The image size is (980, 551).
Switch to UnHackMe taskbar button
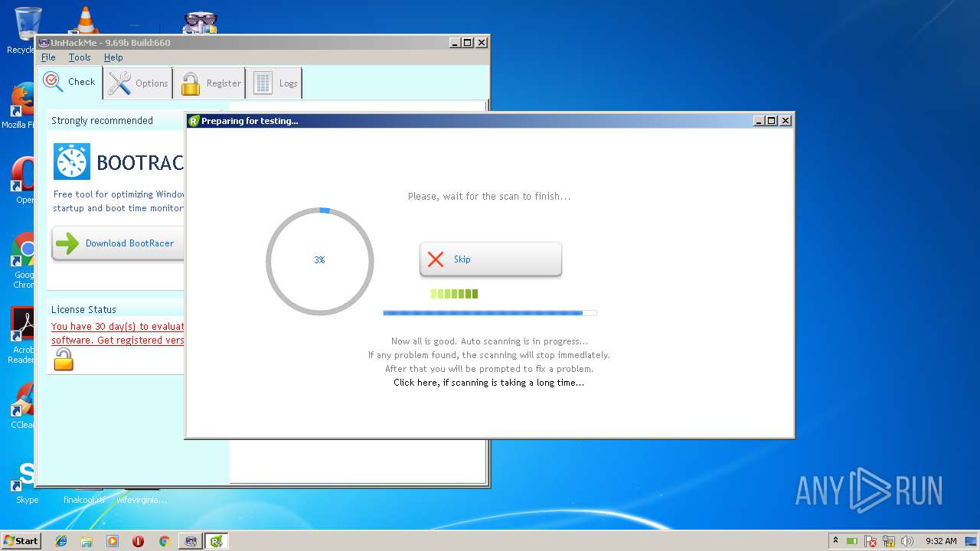[x=191, y=541]
